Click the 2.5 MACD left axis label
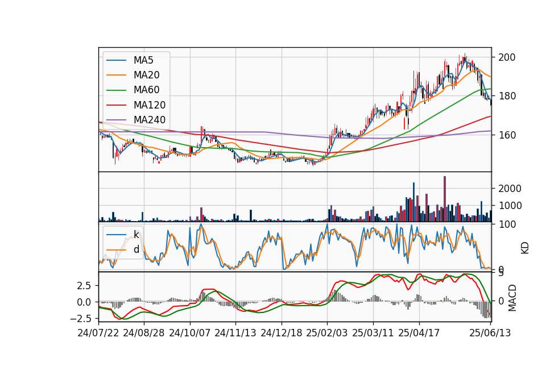The height and width of the screenshot is (392, 546). click(84, 286)
